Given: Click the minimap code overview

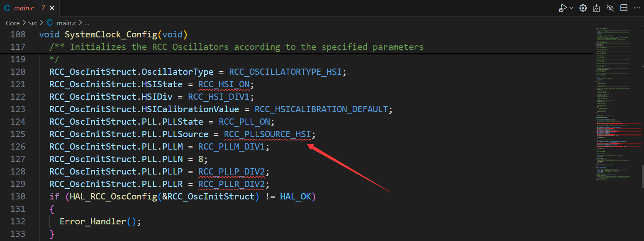Looking at the screenshot, I should click(x=612, y=104).
